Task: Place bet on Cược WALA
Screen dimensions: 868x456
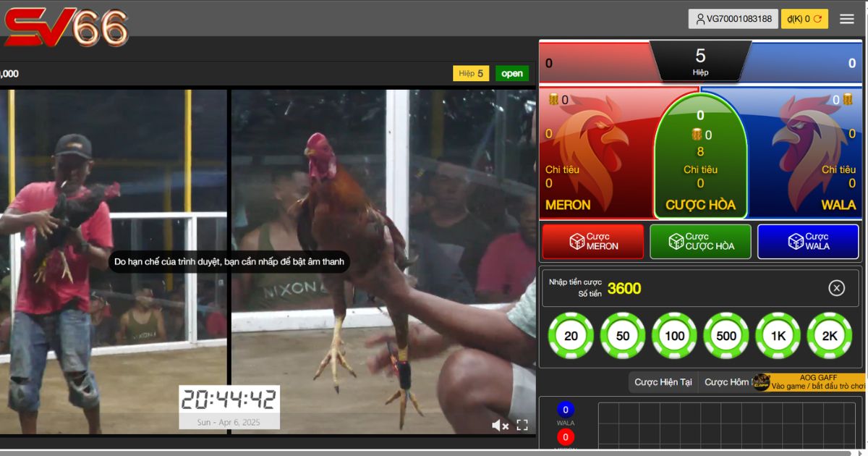Action: [808, 242]
